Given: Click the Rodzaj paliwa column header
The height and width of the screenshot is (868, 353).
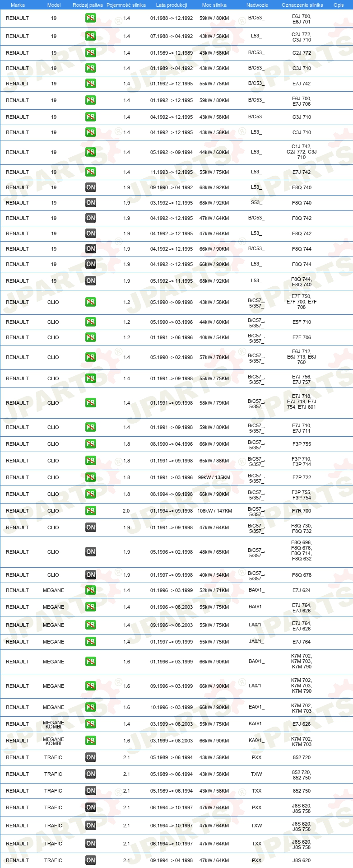Looking at the screenshot, I should tap(88, 5).
